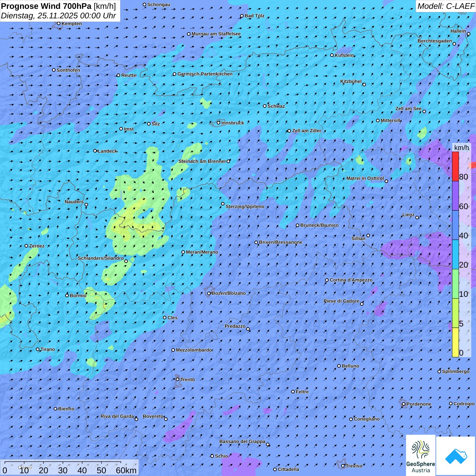Click the 'Schwaz' label
Image resolution: width=476 pixels, height=476 pixels.
pyautogui.click(x=276, y=106)
